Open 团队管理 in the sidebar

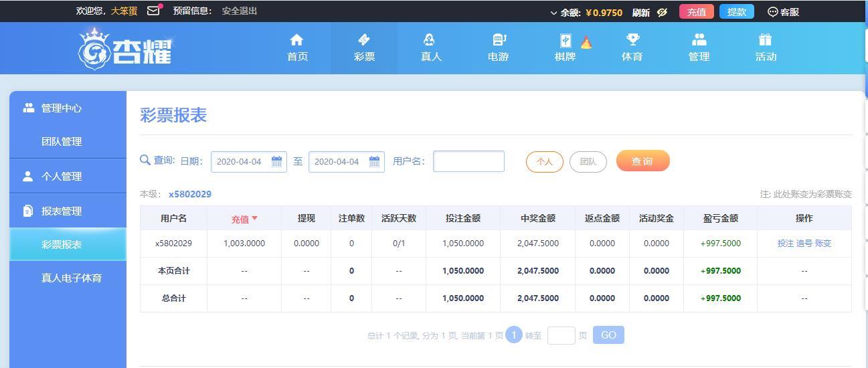[62, 141]
